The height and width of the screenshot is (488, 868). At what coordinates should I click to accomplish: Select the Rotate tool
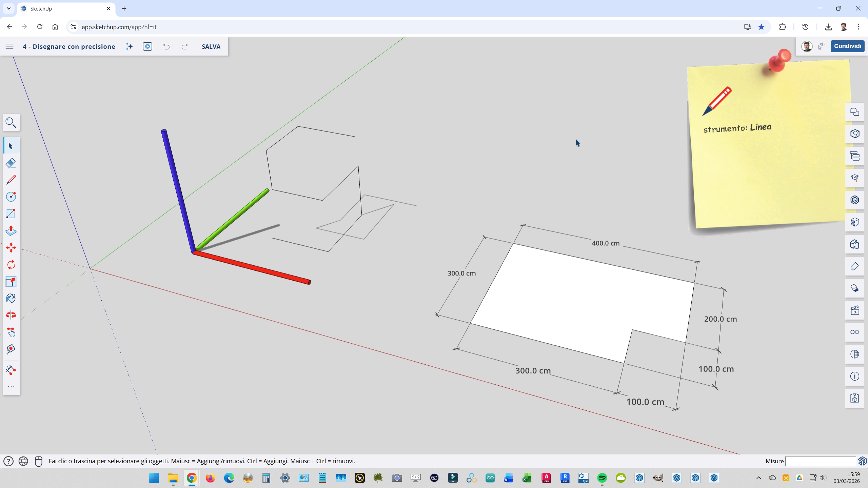tap(11, 265)
